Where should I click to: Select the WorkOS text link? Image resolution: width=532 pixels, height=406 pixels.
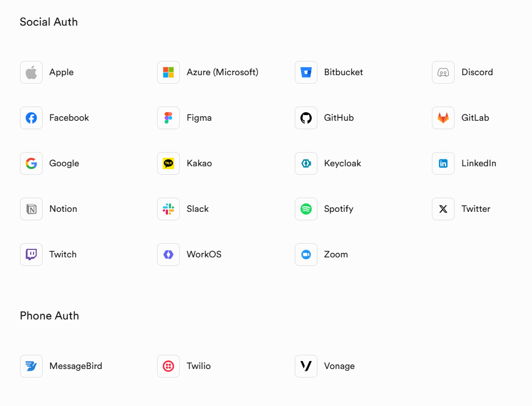[x=204, y=255]
